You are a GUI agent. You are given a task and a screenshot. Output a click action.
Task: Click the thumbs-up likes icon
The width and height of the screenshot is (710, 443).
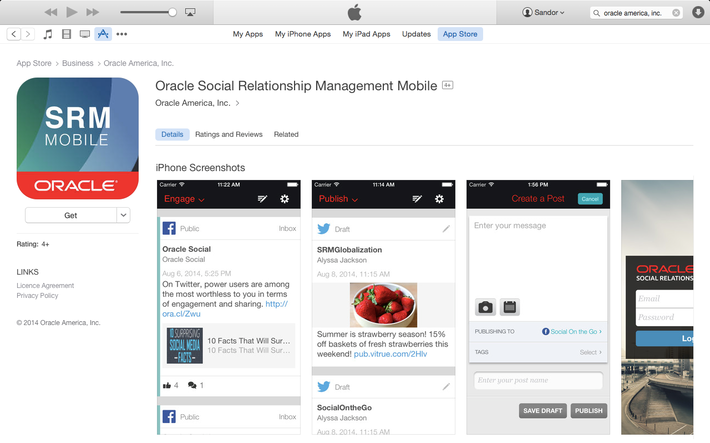pyautogui.click(x=167, y=385)
